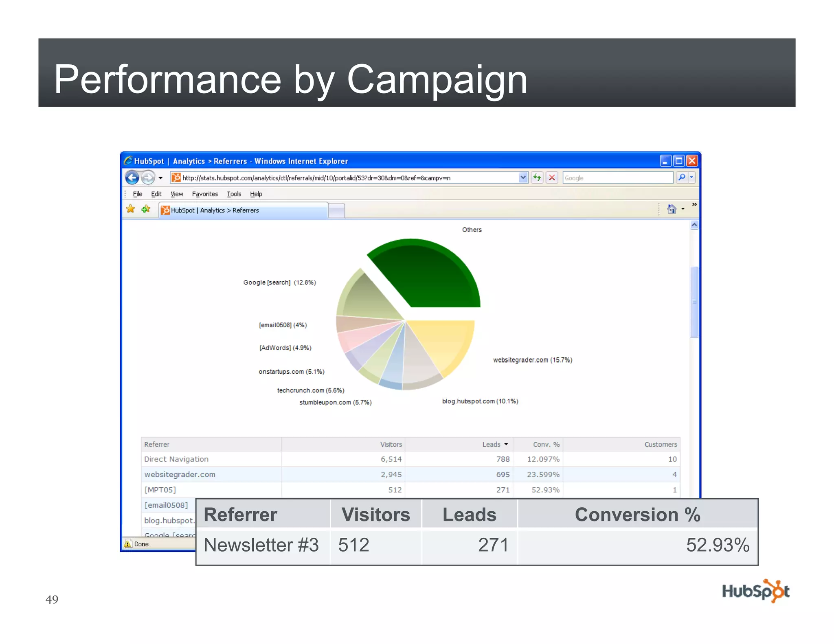Open the recent pages dropdown arrow

[x=160, y=178]
